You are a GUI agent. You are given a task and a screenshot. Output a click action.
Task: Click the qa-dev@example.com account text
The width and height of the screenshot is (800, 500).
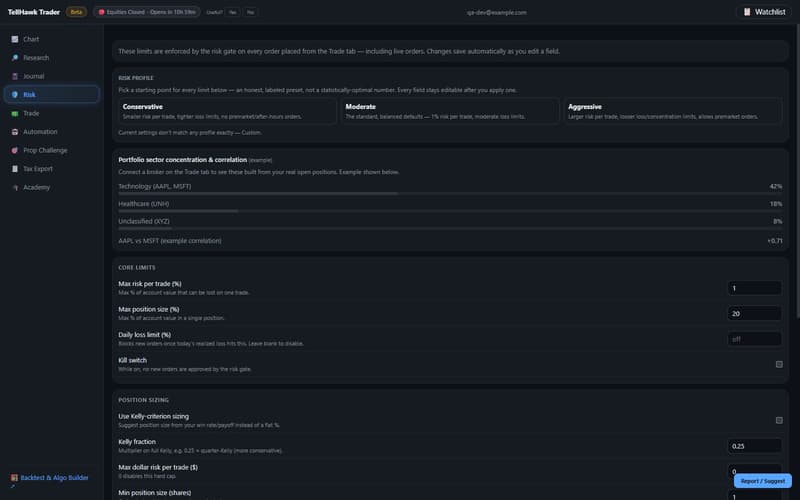pyautogui.click(x=496, y=12)
